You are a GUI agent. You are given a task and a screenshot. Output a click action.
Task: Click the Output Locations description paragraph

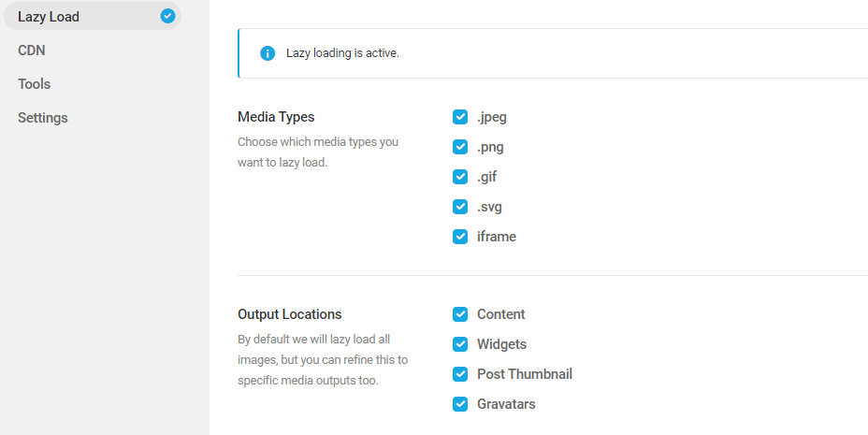click(x=323, y=359)
